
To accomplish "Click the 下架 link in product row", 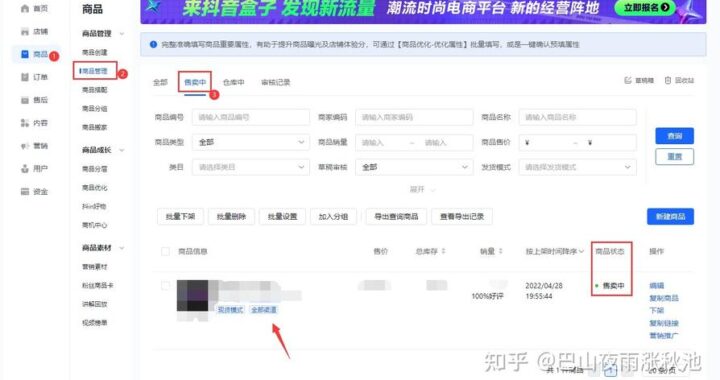I will click(x=657, y=310).
